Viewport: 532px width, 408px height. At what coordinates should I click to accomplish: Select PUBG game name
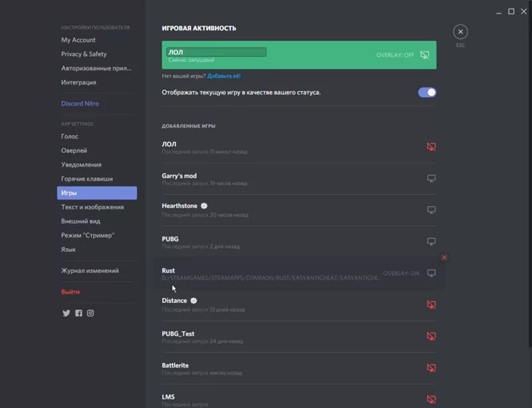click(x=170, y=239)
